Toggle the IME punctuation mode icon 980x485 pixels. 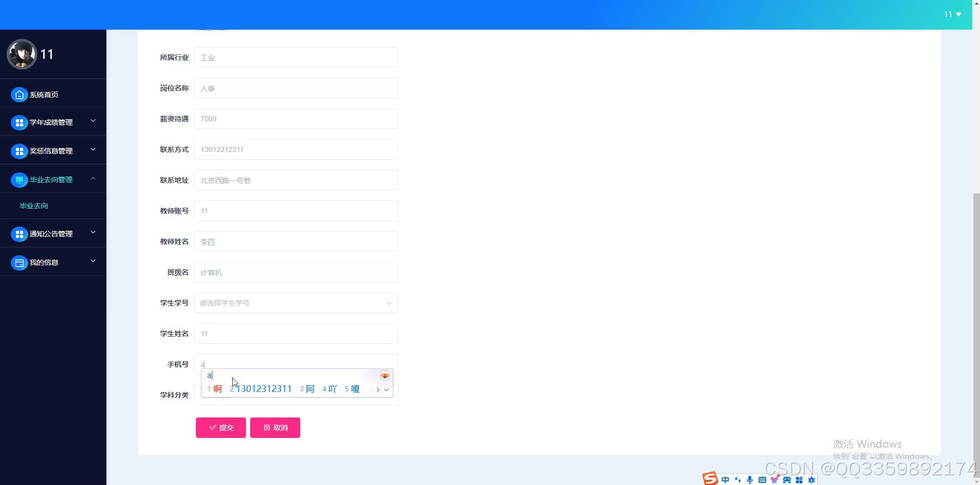738,480
